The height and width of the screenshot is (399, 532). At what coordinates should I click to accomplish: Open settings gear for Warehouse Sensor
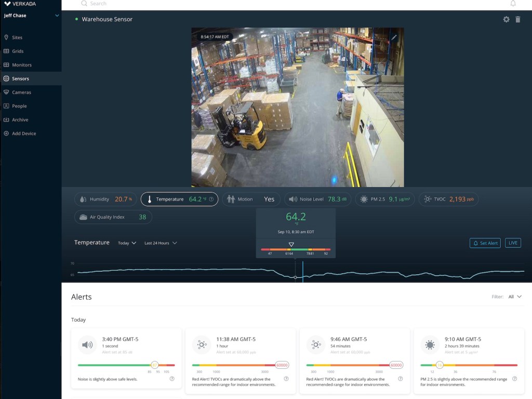point(506,19)
